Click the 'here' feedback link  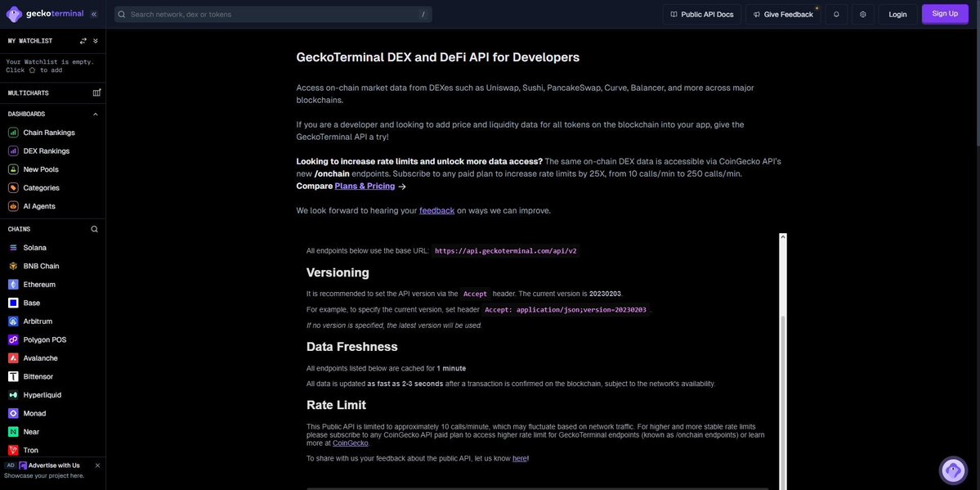click(519, 458)
